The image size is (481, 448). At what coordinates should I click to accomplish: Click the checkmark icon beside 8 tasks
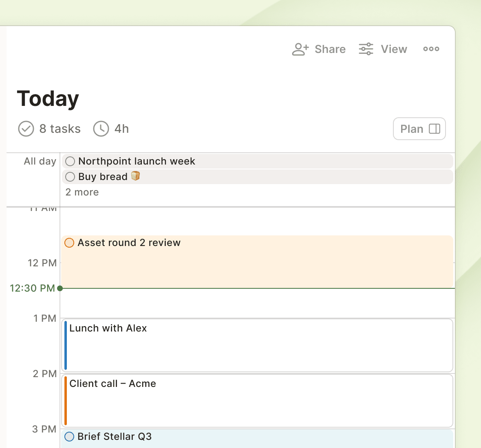[x=26, y=129]
